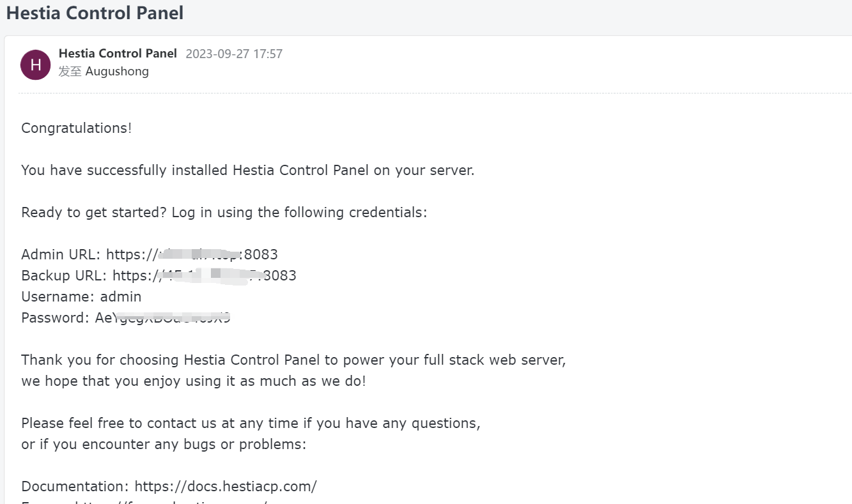Open the Backup URL https link
The width and height of the screenshot is (852, 504).
(204, 276)
